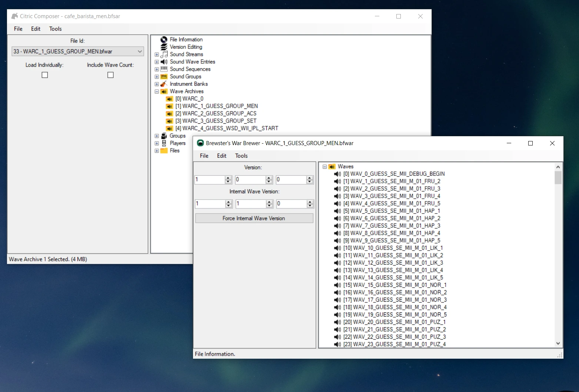Click the Instrument Banks violin icon

[x=164, y=84]
